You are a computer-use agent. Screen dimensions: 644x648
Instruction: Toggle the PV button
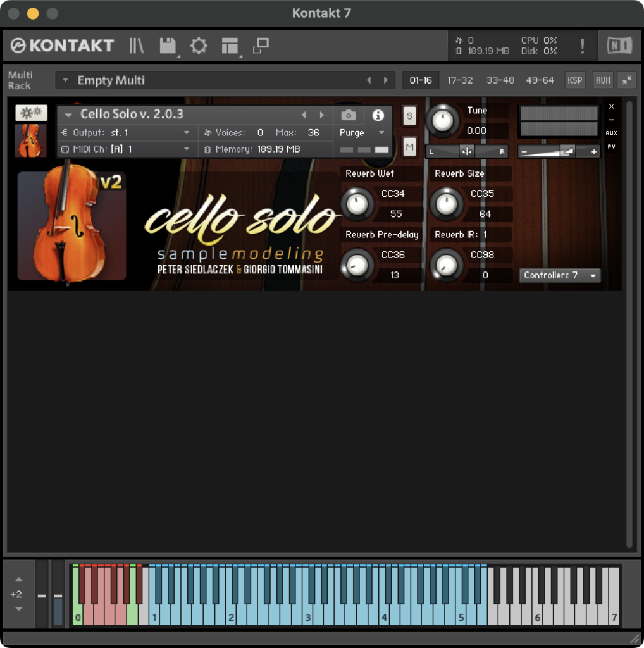tap(612, 146)
